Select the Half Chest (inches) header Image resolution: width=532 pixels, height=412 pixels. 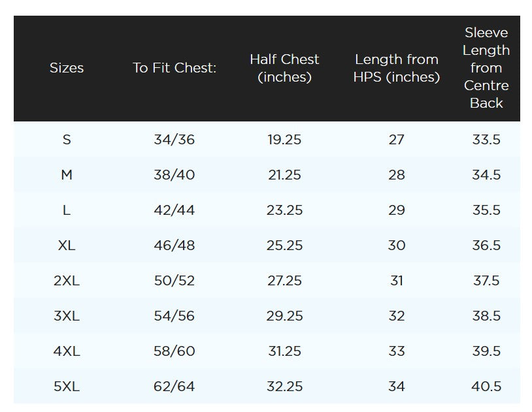point(284,68)
